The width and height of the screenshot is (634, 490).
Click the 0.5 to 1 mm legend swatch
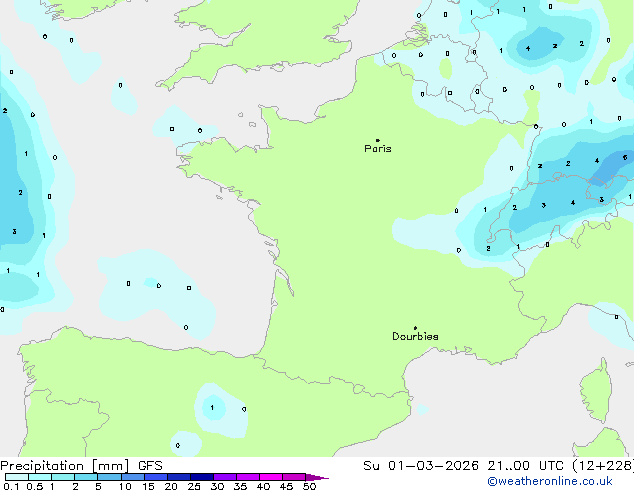(40, 477)
